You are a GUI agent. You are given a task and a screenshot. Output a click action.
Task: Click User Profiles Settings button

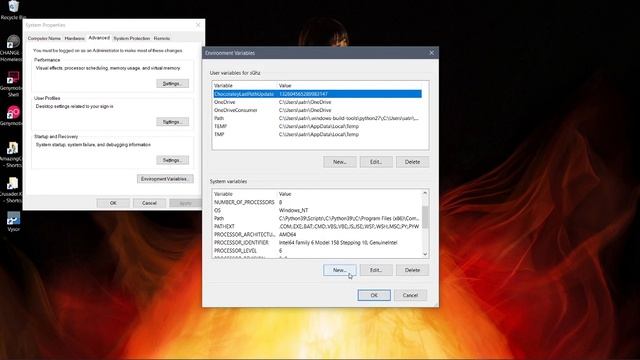[x=172, y=122]
